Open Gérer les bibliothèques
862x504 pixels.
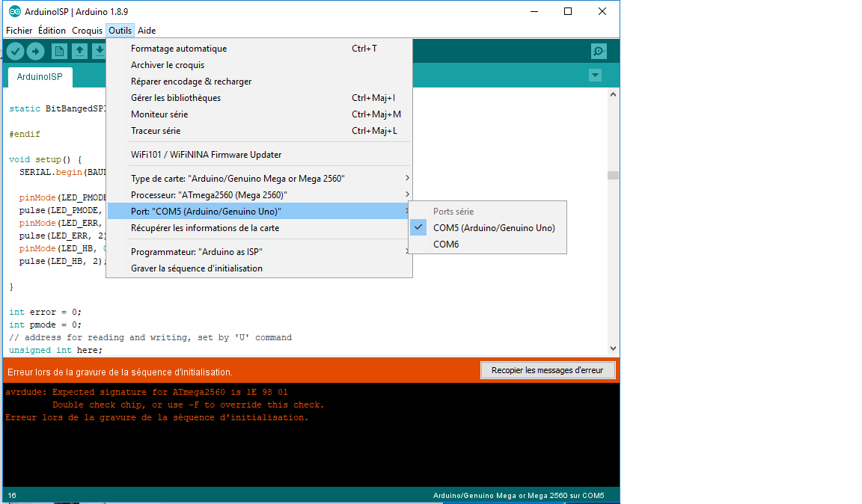tap(259, 98)
